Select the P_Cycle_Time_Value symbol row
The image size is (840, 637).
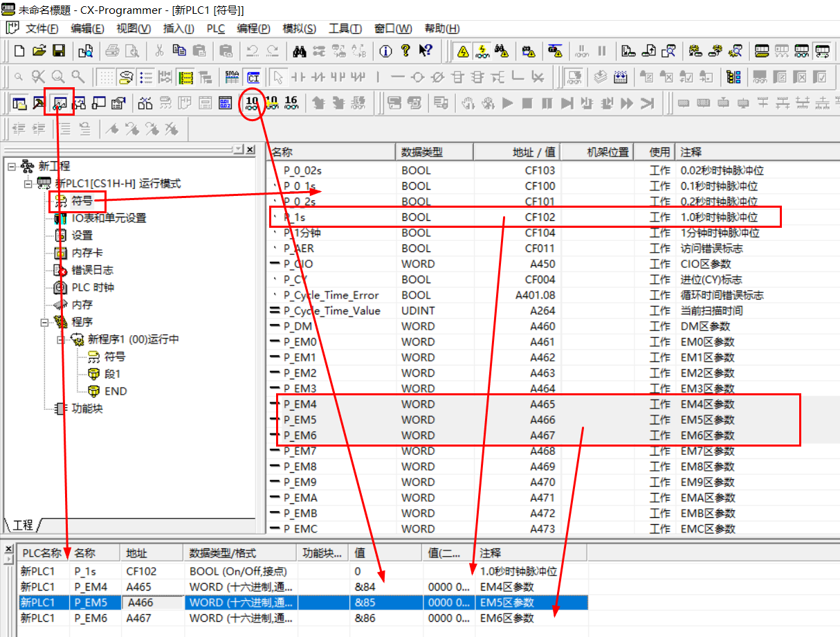click(552, 310)
